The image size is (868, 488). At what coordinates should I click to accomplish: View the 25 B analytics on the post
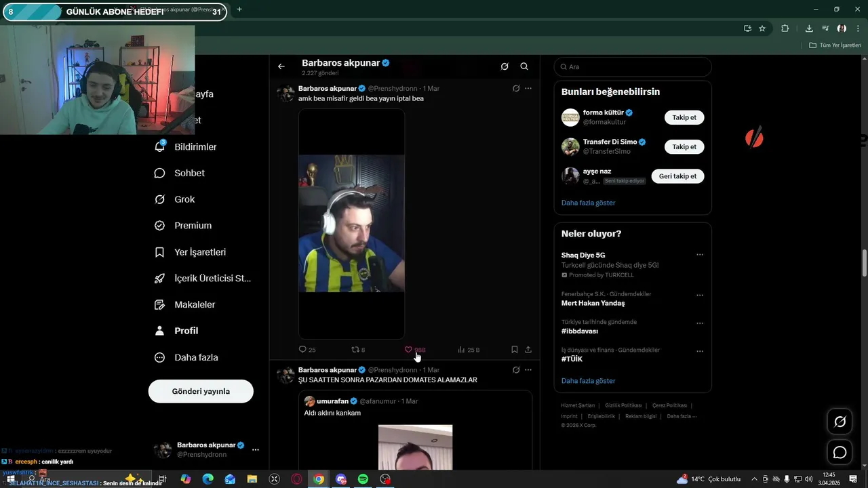click(469, 350)
